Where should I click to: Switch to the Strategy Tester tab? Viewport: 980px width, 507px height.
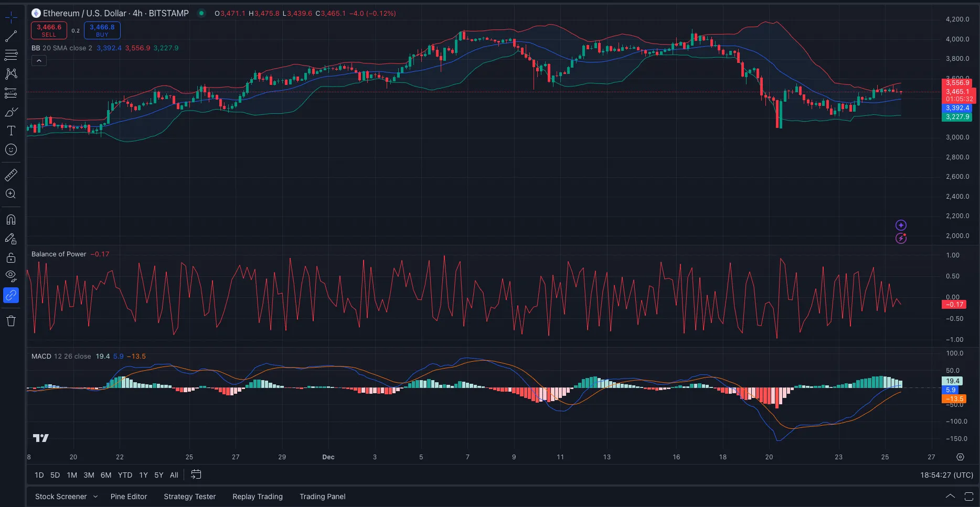click(189, 497)
